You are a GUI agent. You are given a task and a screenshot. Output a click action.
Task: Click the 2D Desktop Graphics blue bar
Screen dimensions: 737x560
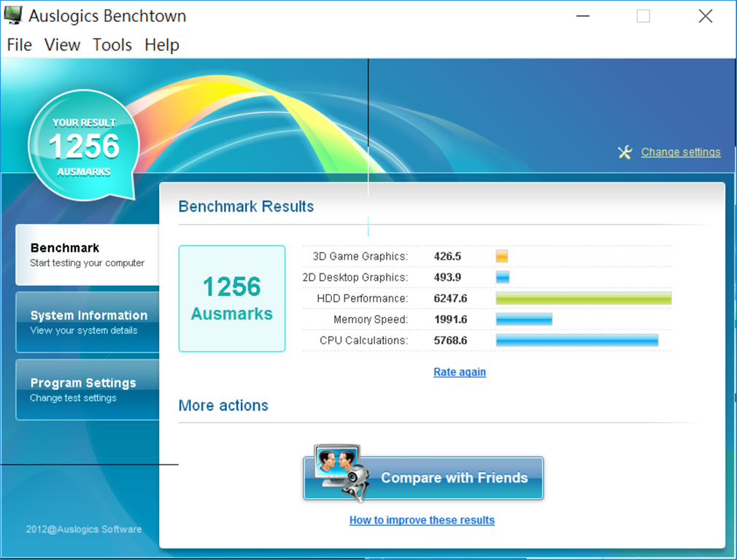[503, 277]
